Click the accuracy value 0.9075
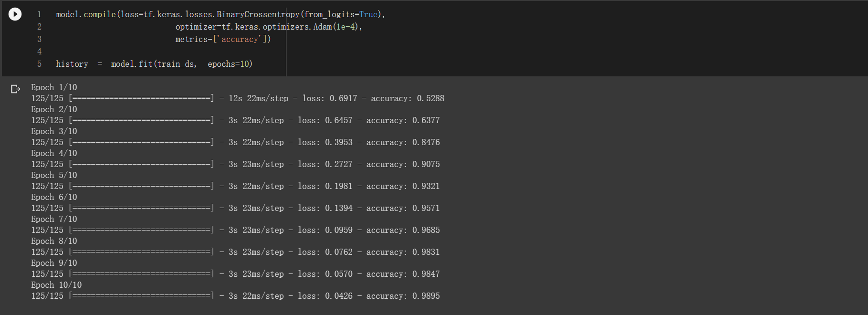This screenshot has height=315, width=868. coord(426,164)
